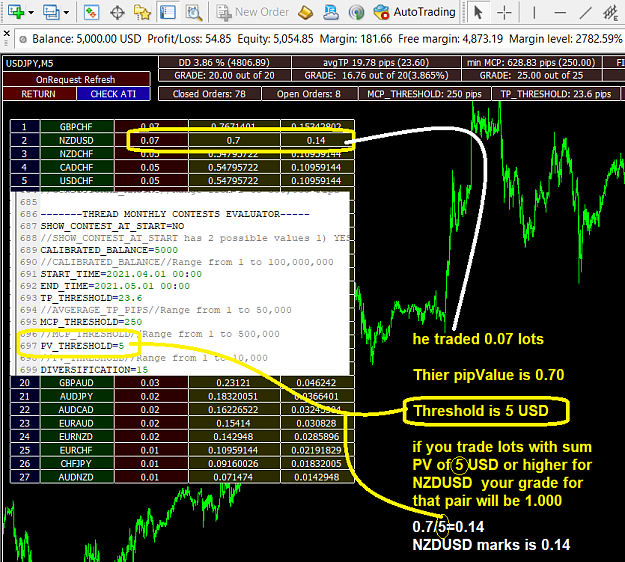625x562 pixels.
Task: Open the New Chart icon
Action: click(16, 12)
